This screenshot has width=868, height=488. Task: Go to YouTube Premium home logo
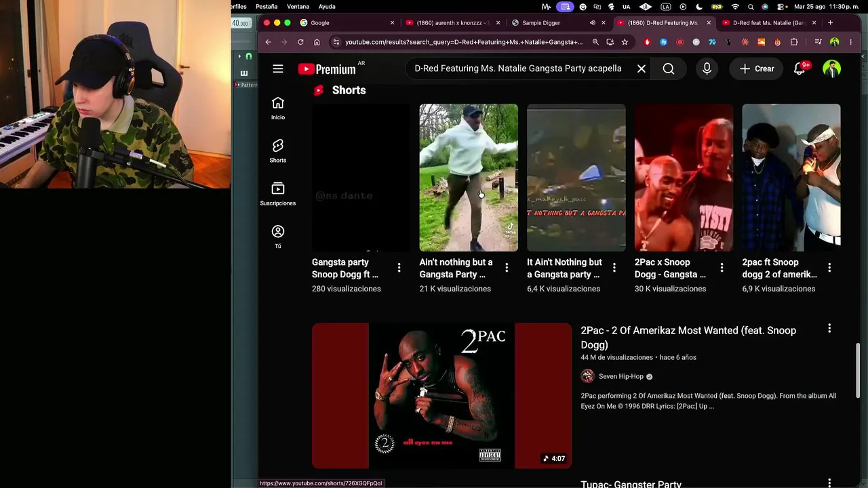point(327,69)
